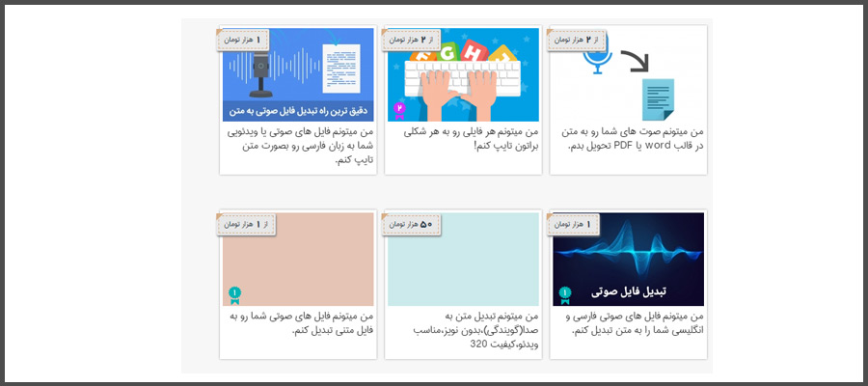Click the 'از 1 هزار تومان' tag on pink card

(246, 224)
